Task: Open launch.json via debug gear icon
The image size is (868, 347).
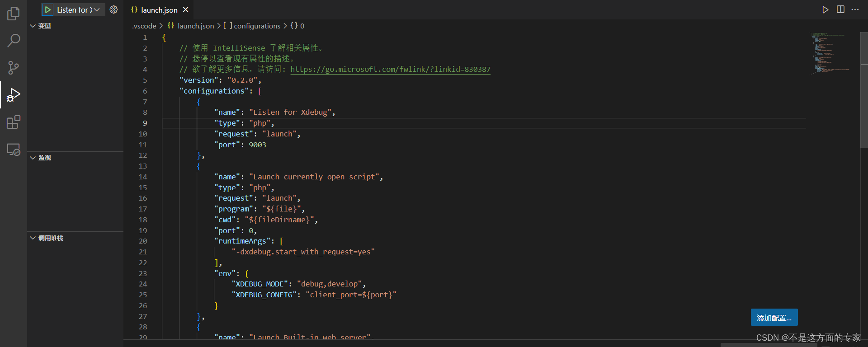Action: tap(113, 9)
